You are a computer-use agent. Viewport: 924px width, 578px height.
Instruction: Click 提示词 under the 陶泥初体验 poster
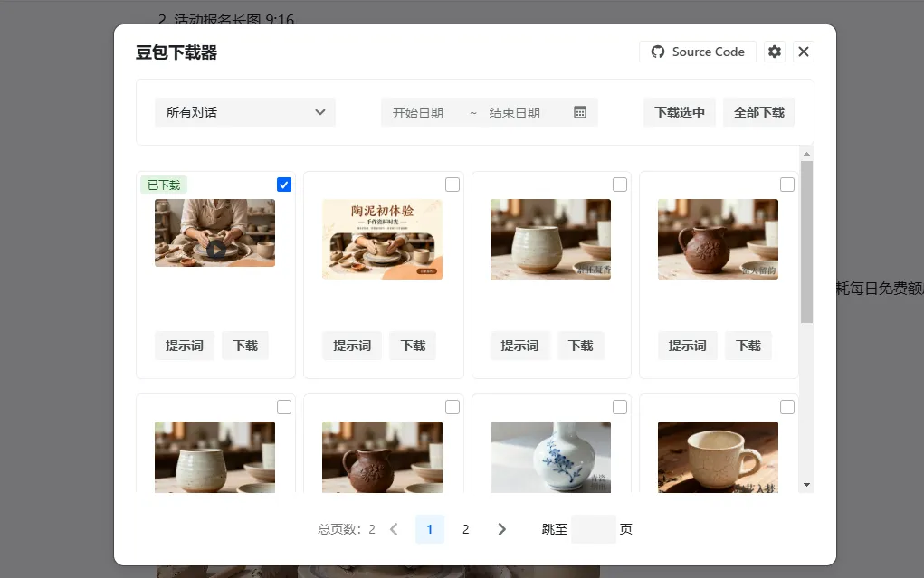pos(352,346)
